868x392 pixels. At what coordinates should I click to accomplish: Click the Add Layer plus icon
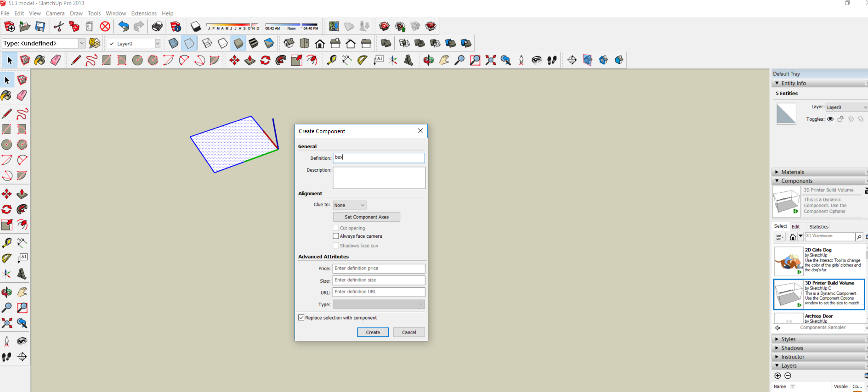(x=777, y=375)
